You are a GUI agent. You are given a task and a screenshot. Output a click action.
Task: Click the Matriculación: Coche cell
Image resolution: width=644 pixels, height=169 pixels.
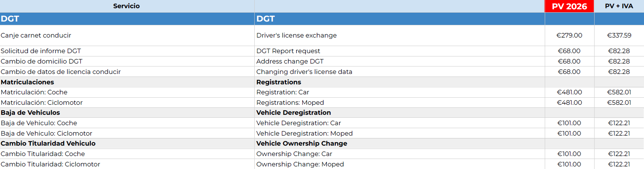tap(34, 92)
